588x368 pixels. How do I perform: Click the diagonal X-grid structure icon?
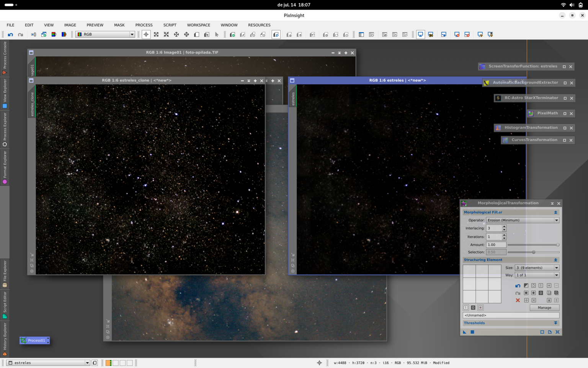click(x=533, y=300)
